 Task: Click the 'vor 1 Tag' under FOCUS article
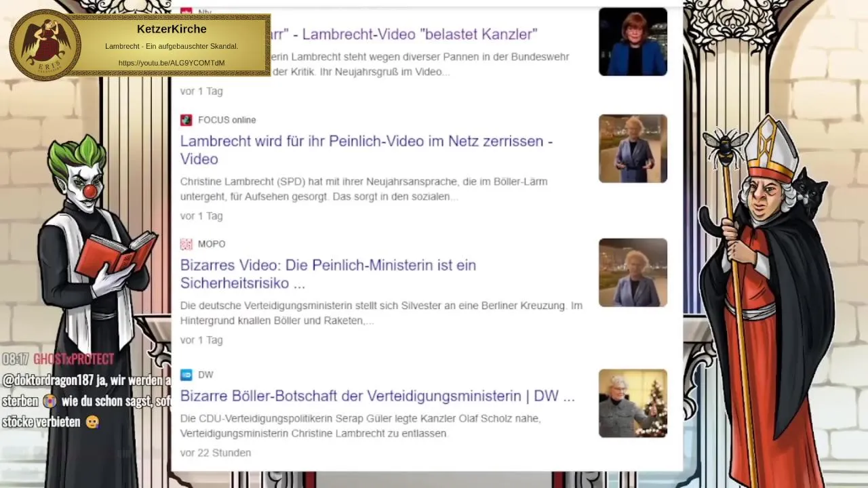[201, 216]
